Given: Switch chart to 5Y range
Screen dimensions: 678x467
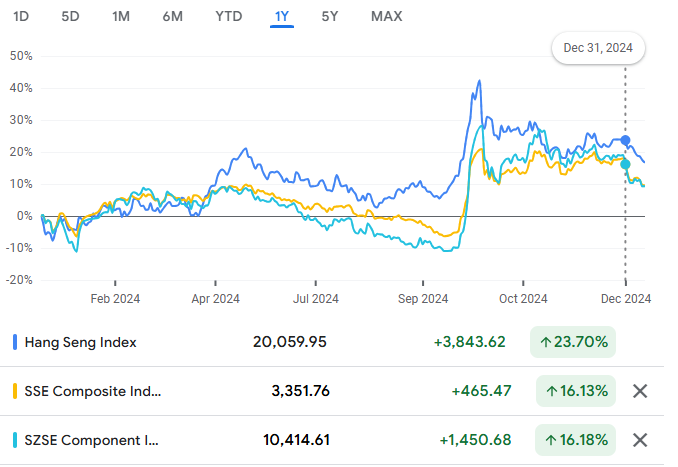Looking at the screenshot, I should point(330,16).
